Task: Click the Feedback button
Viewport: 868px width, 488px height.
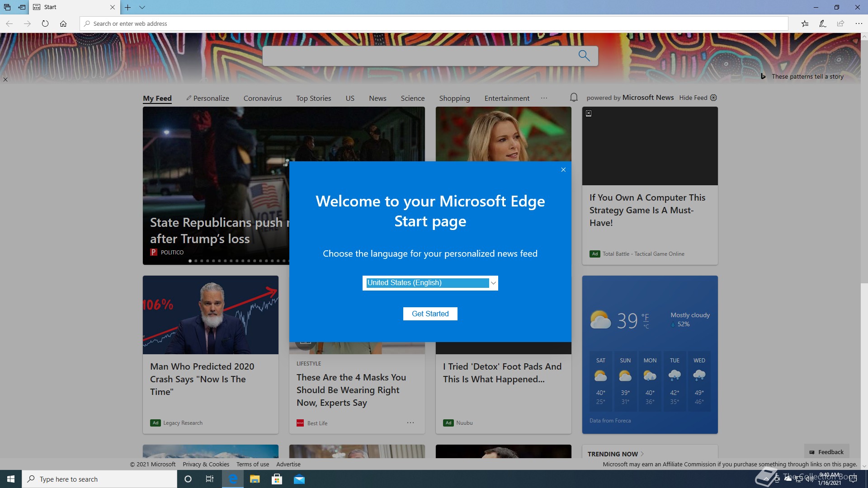Action: tap(826, 452)
